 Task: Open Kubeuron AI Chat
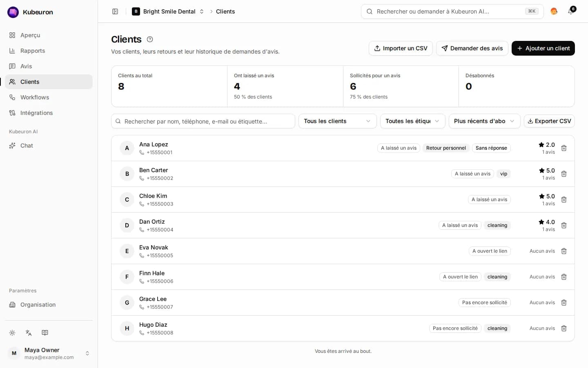tap(49, 146)
